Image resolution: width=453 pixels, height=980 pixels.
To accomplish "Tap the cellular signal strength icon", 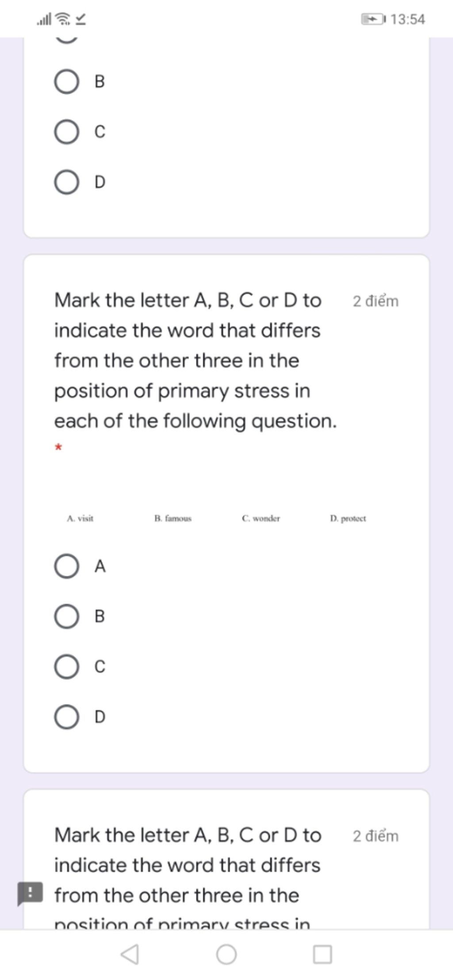I will (x=44, y=19).
